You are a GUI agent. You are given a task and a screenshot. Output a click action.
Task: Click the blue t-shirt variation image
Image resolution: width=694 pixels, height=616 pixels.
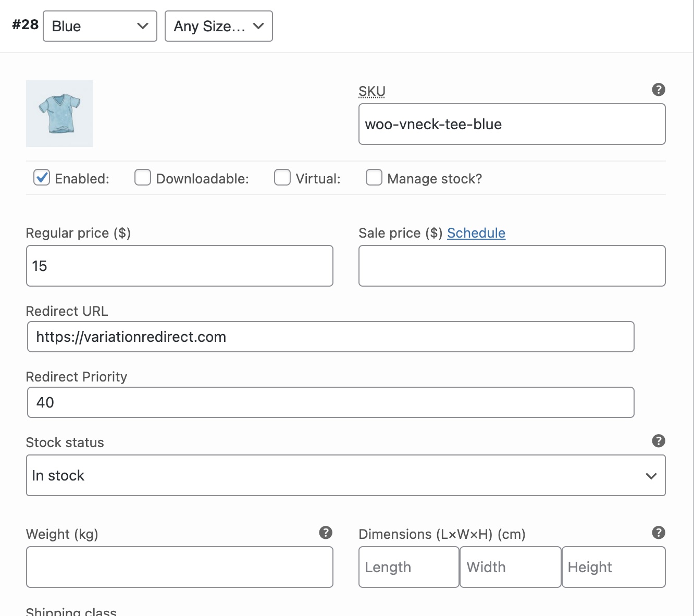(x=59, y=114)
